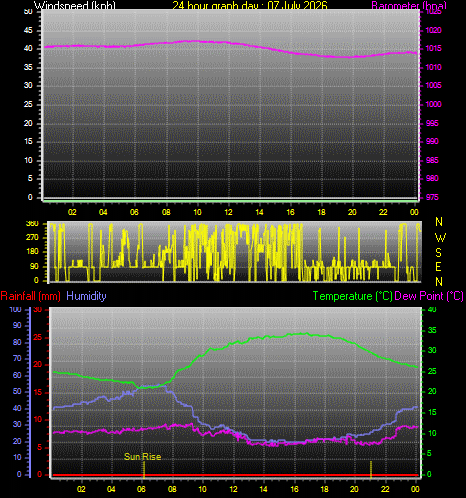The width and height of the screenshot is (466, 498).
Task: Click the 'W' compass letter
Action: click(441, 238)
